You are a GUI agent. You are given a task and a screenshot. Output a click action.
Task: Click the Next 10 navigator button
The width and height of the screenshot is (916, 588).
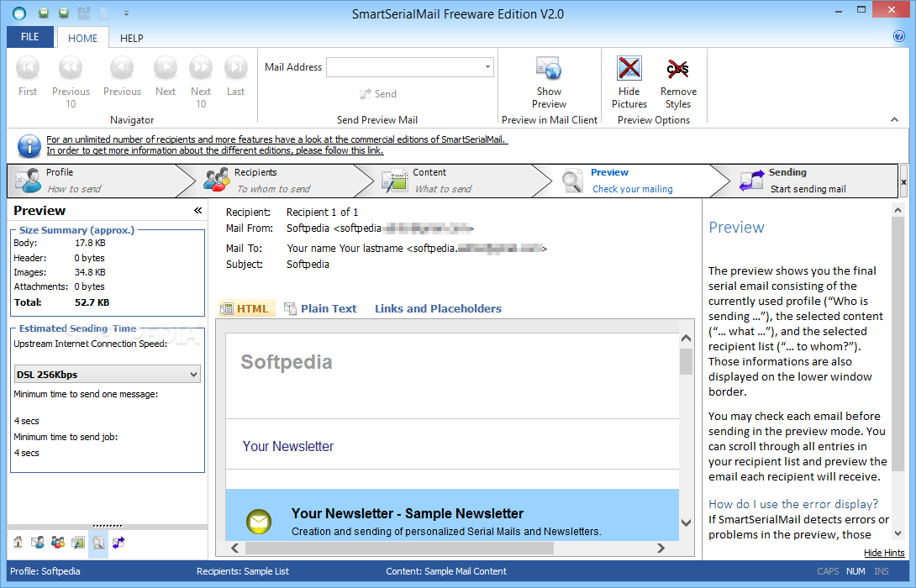[x=200, y=82]
